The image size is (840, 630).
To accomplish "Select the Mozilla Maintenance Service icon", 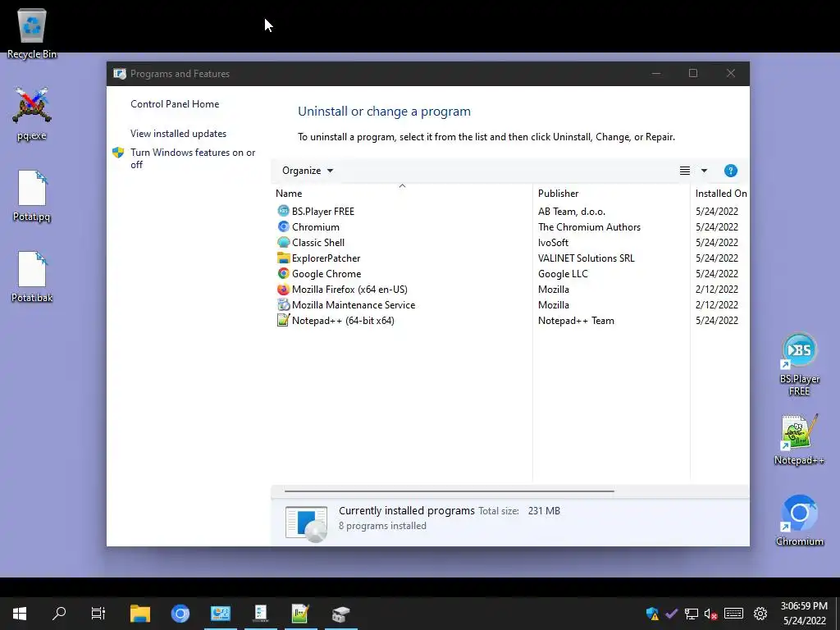I will click(283, 304).
